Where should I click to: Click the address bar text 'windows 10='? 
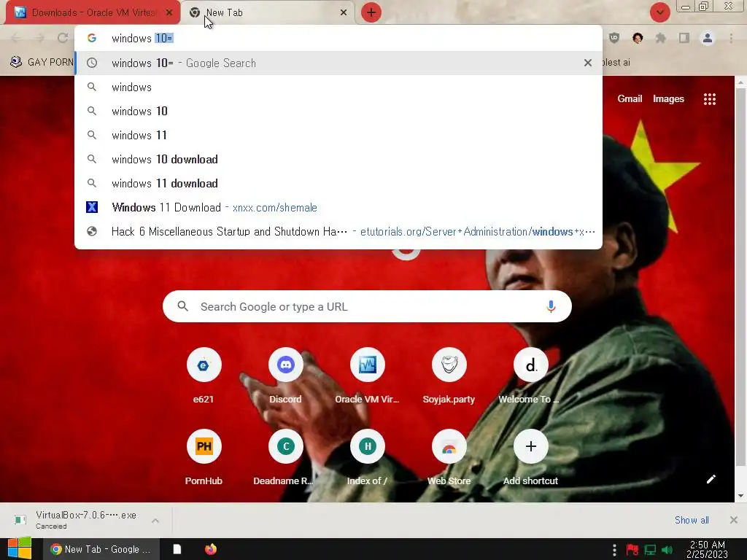click(x=142, y=39)
